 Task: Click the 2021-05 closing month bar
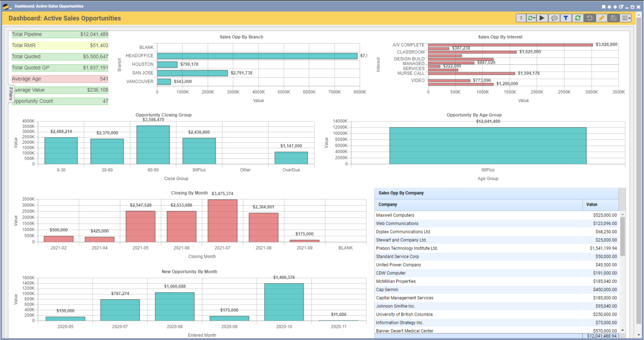click(140, 227)
